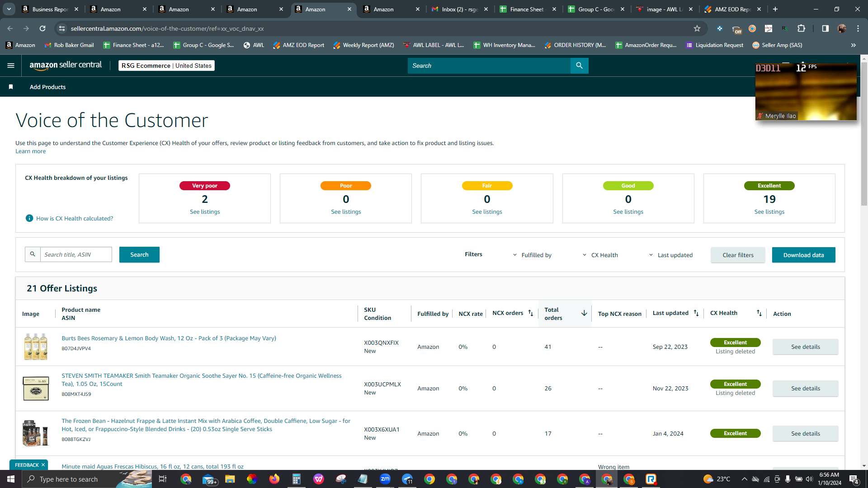Open the tab search dropdown arrow in Chrome
Viewport: 868px width, 488px height.
pyautogui.click(x=9, y=9)
